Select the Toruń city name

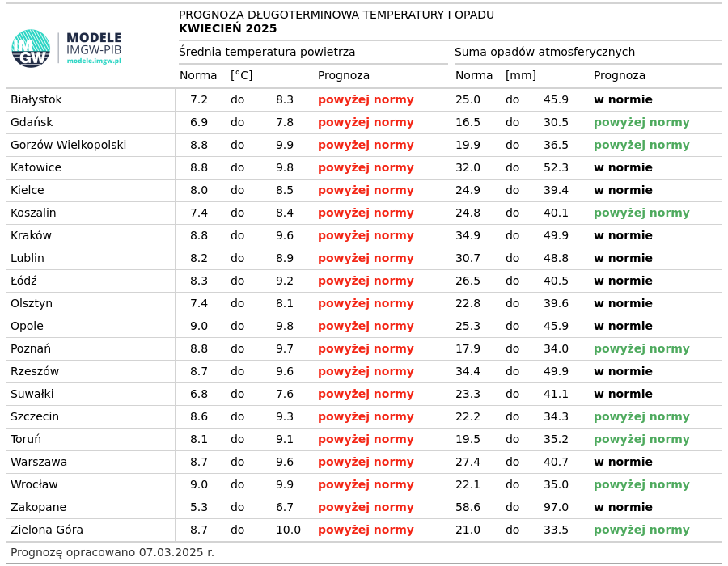(26, 439)
